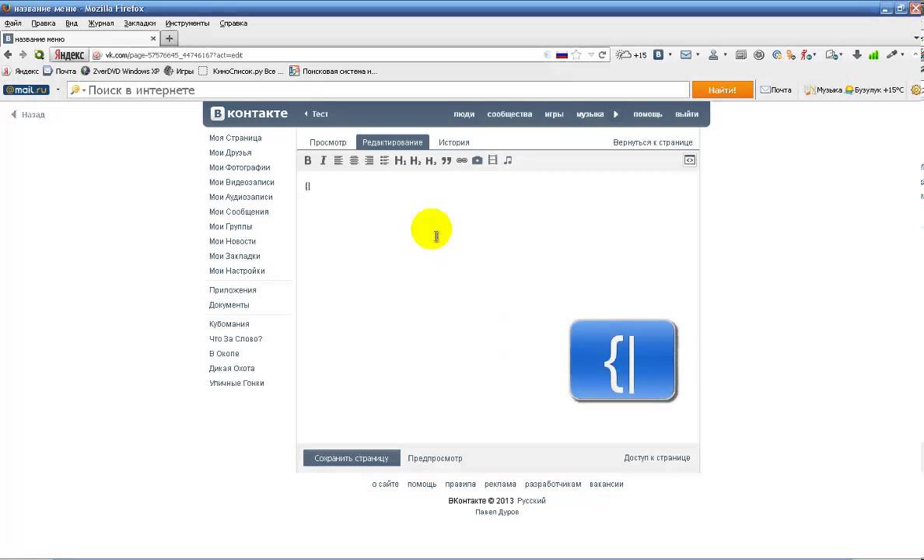The image size is (924, 560).
Task: Apply italic formatting in wiki editor
Action: [x=323, y=160]
